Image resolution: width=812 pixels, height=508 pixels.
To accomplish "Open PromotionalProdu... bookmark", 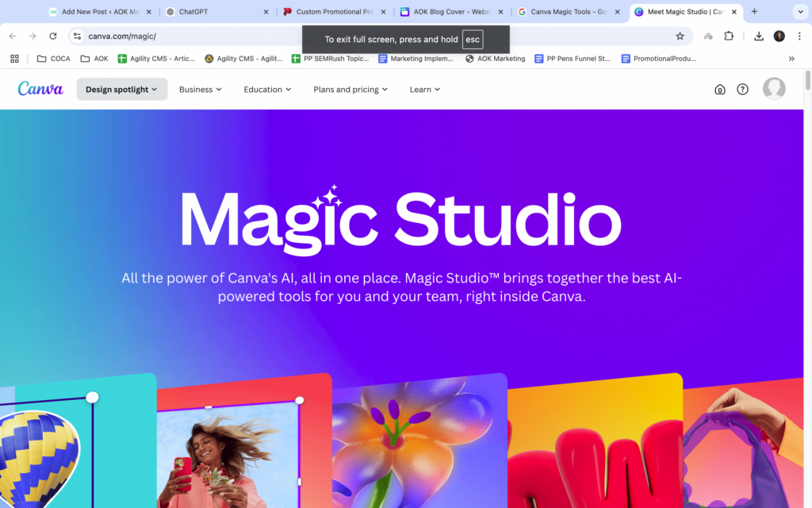I will coord(659,59).
